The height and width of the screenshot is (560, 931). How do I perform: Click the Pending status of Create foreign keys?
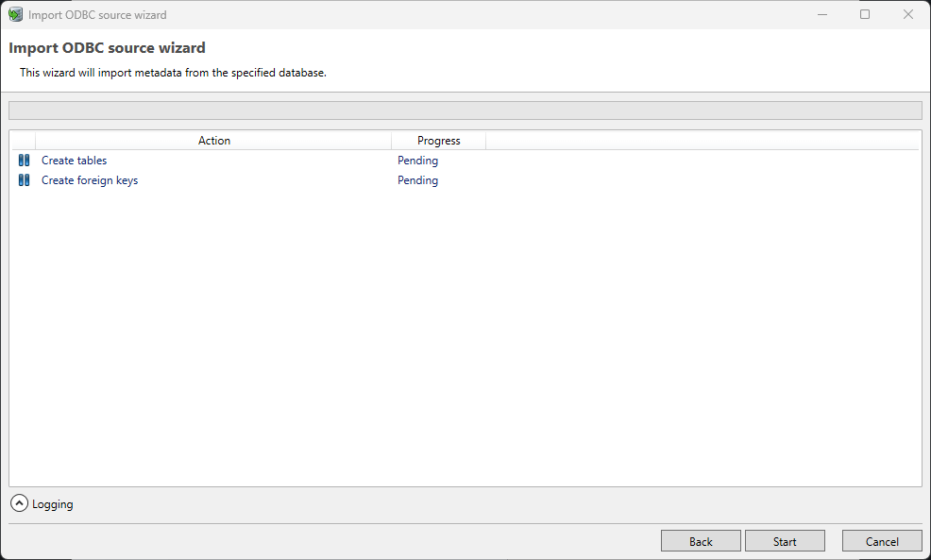417,179
